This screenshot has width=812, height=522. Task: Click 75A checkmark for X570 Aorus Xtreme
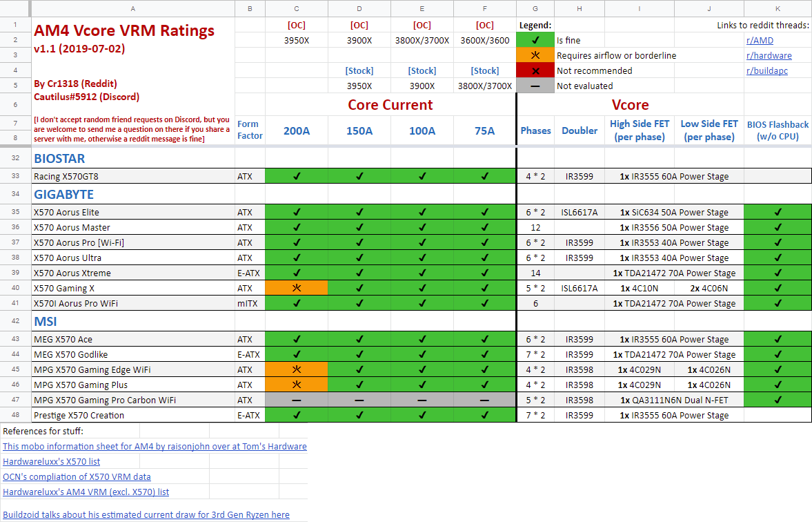click(x=485, y=273)
